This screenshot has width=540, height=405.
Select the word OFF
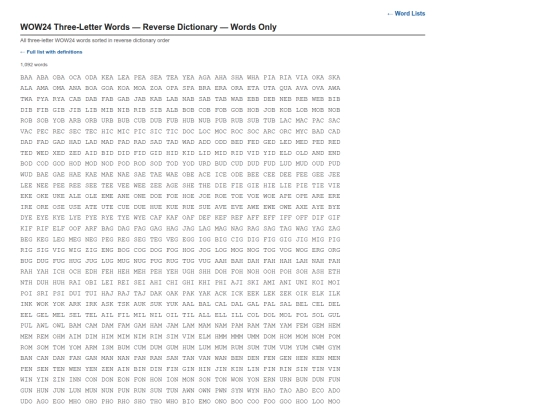click(x=301, y=218)
